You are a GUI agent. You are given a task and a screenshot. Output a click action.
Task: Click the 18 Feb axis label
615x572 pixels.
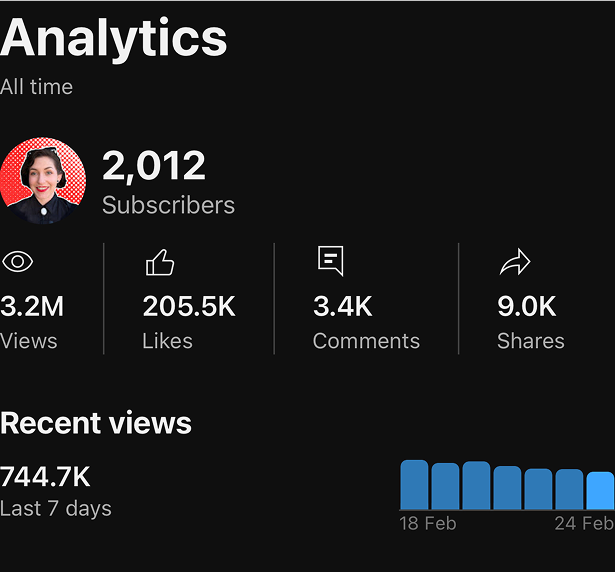pyautogui.click(x=428, y=524)
